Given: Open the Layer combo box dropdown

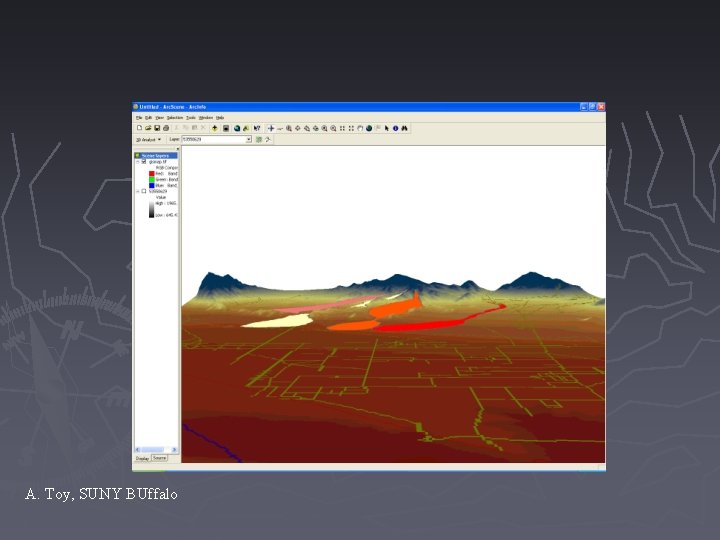Looking at the screenshot, I should point(249,139).
